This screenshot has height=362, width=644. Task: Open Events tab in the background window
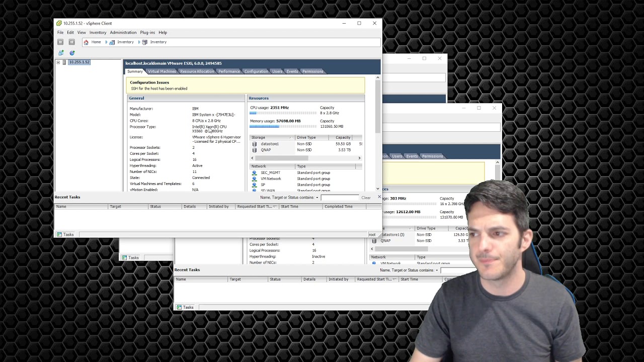click(412, 156)
